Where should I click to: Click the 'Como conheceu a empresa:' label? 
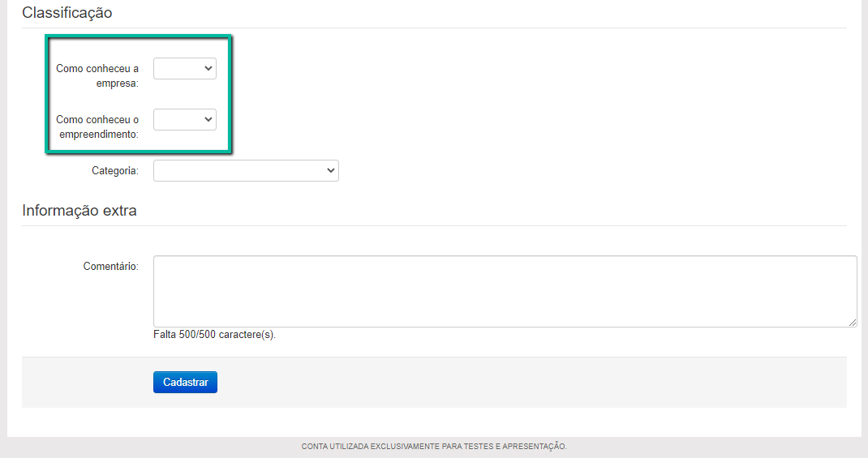pyautogui.click(x=97, y=75)
